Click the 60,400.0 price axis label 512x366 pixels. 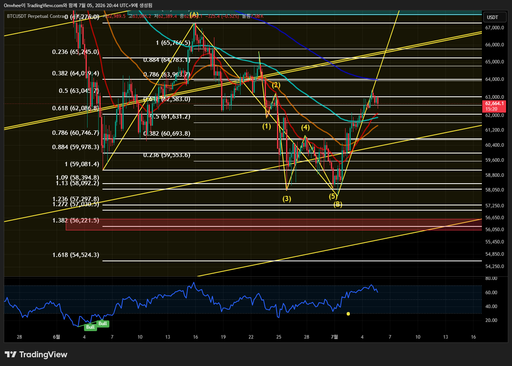coord(495,145)
